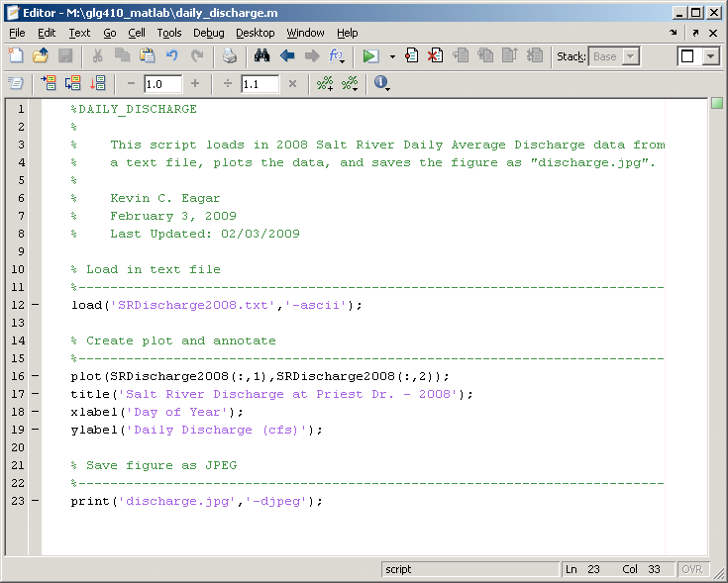Click the Step Out debug icon
This screenshot has height=583, width=728.
[510, 55]
